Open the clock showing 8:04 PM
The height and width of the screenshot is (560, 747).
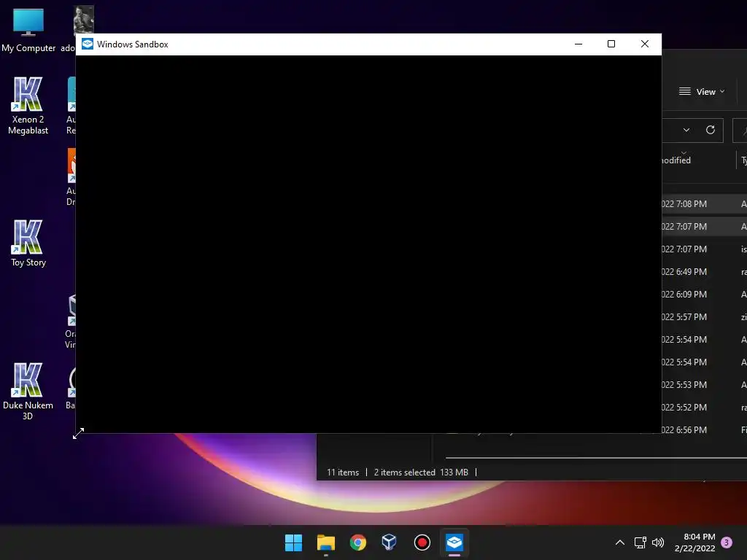694,542
